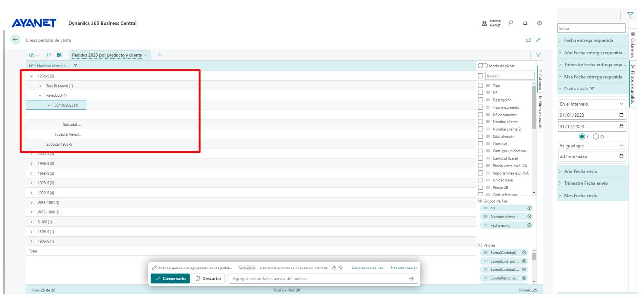644x298 pixels.
Task: Expand the Trey Research row
Action: [40, 86]
